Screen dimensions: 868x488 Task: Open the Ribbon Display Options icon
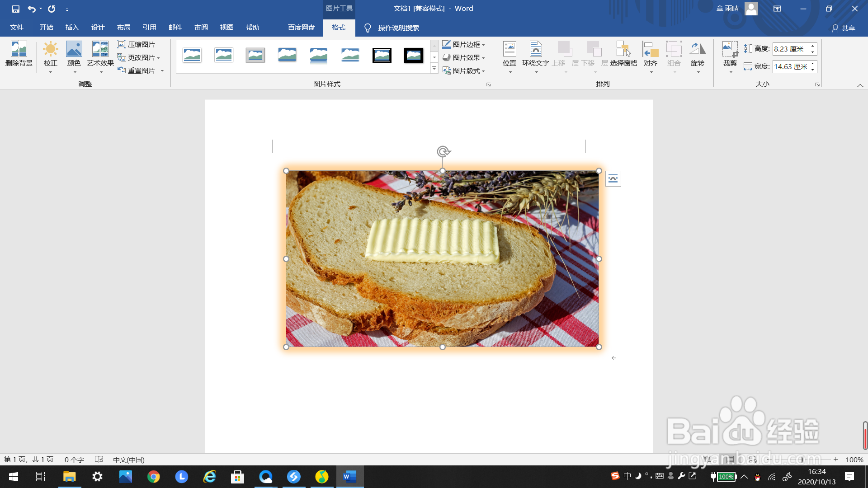tap(777, 9)
